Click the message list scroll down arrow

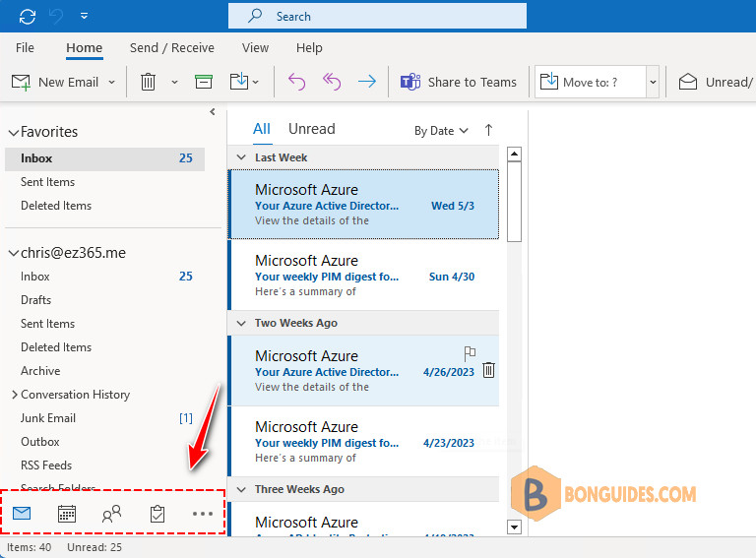[515, 527]
